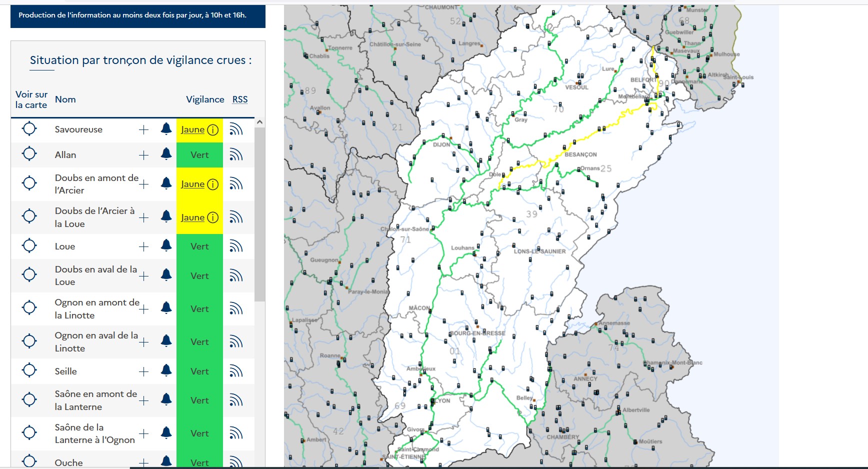Image resolution: width=868 pixels, height=469 pixels.
Task: Toggle bell notification for Loue
Action: click(166, 245)
